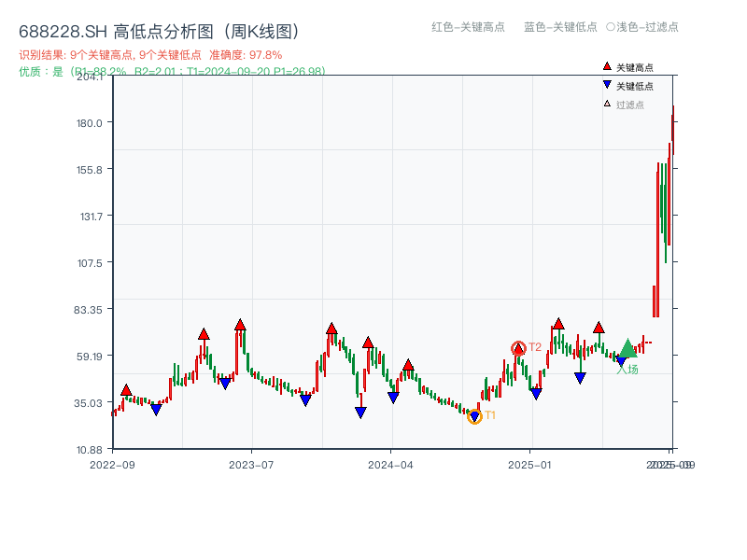Click the 155.8 y-axis label

click(89, 170)
